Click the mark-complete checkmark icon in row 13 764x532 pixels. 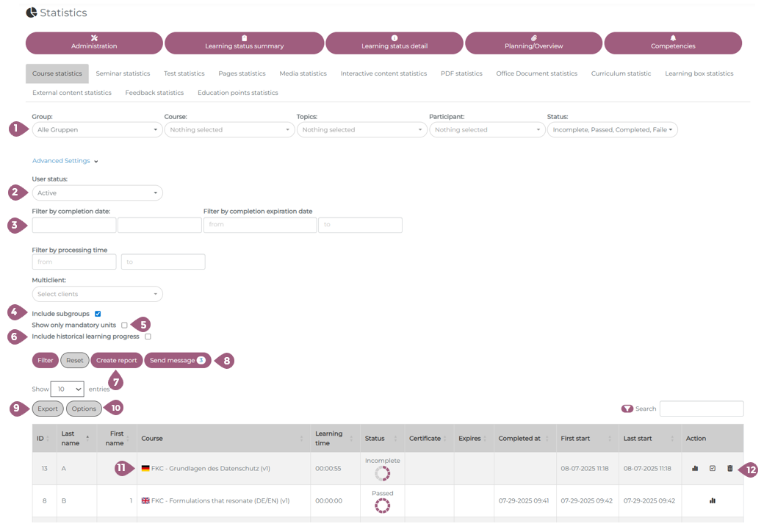(713, 468)
